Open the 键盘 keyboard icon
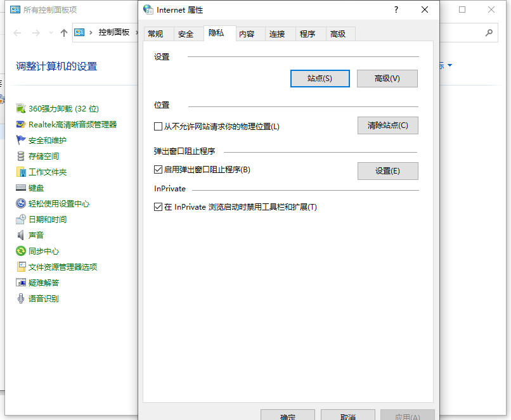This screenshot has height=420, width=511. point(21,188)
